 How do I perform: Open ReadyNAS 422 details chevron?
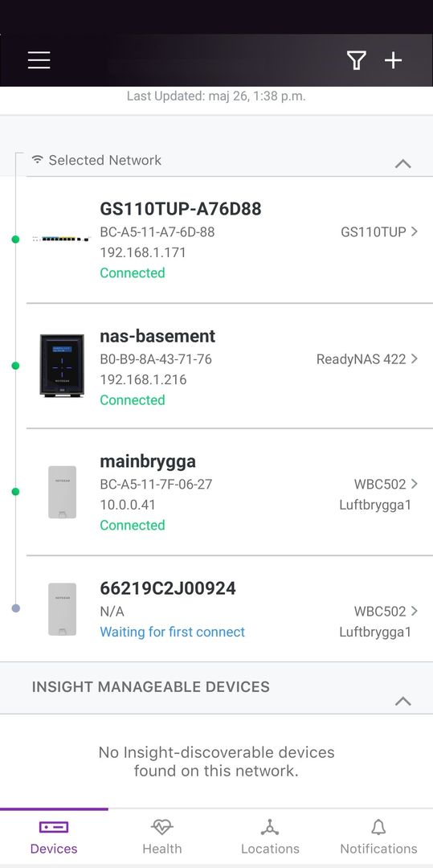click(x=415, y=358)
